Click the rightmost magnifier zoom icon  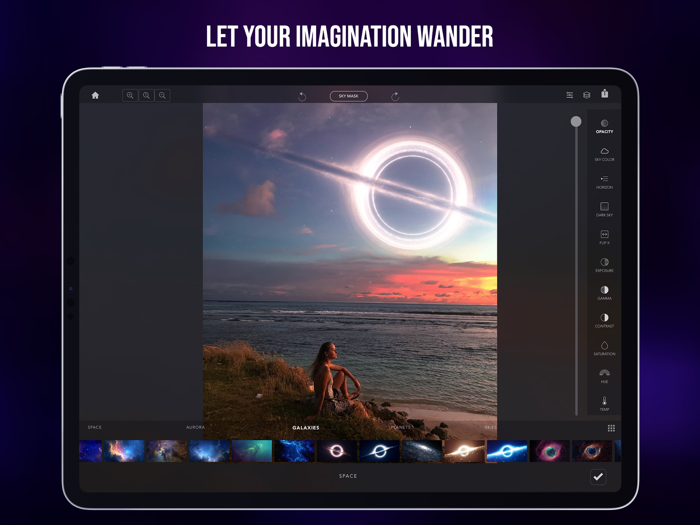(x=162, y=96)
